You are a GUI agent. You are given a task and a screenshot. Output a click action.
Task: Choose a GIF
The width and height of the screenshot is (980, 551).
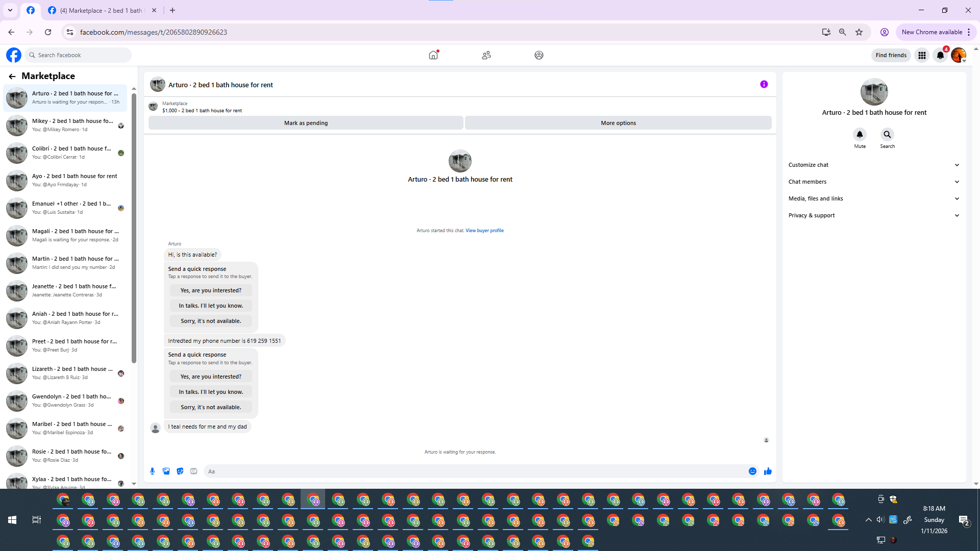[x=193, y=471]
